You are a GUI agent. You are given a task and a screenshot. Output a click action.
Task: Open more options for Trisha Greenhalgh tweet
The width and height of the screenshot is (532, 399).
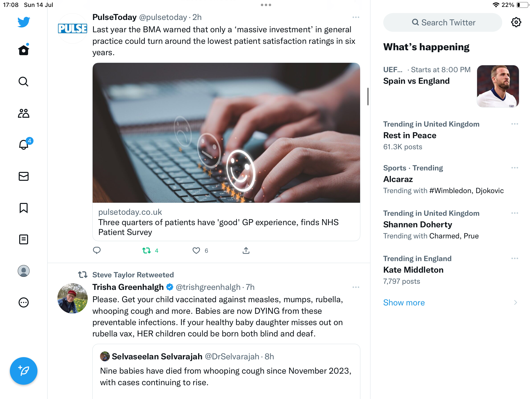click(356, 287)
